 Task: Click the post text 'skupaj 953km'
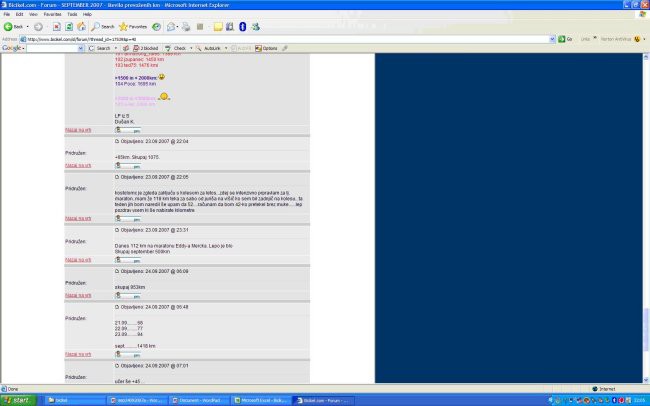click(130, 287)
